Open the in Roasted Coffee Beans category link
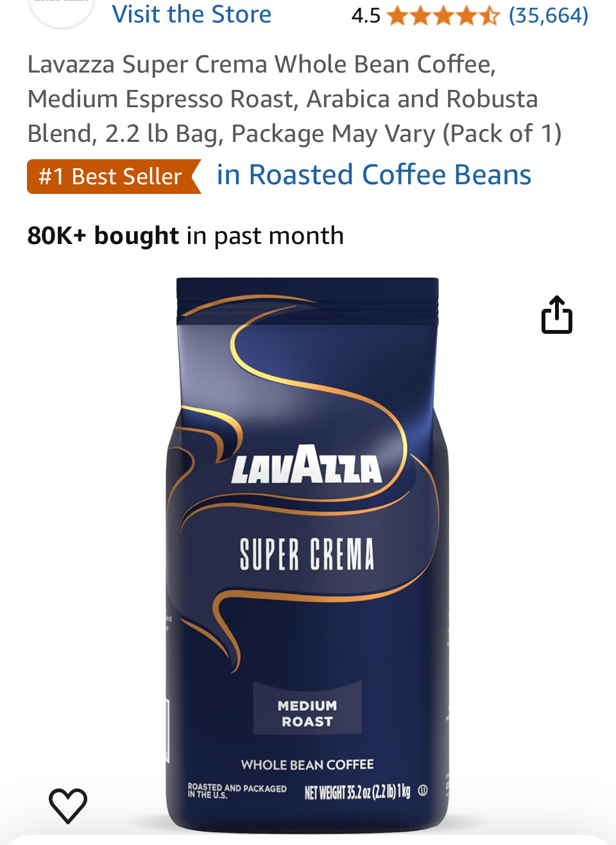616x845 pixels. pyautogui.click(x=374, y=175)
